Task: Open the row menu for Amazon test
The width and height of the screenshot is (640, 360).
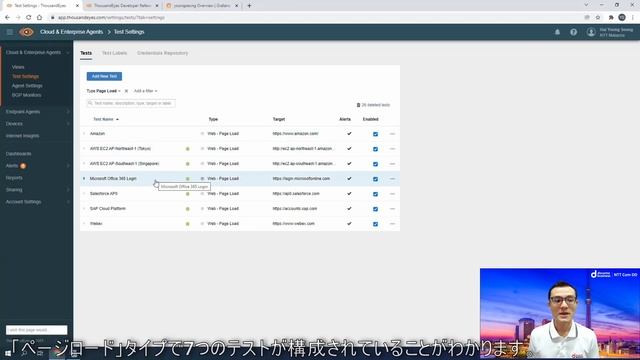Action: click(392, 134)
